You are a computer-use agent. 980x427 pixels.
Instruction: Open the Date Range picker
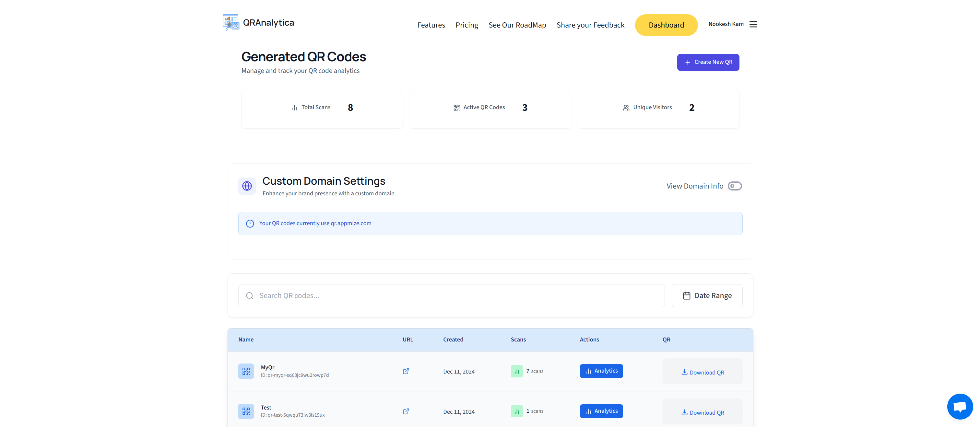click(x=707, y=296)
